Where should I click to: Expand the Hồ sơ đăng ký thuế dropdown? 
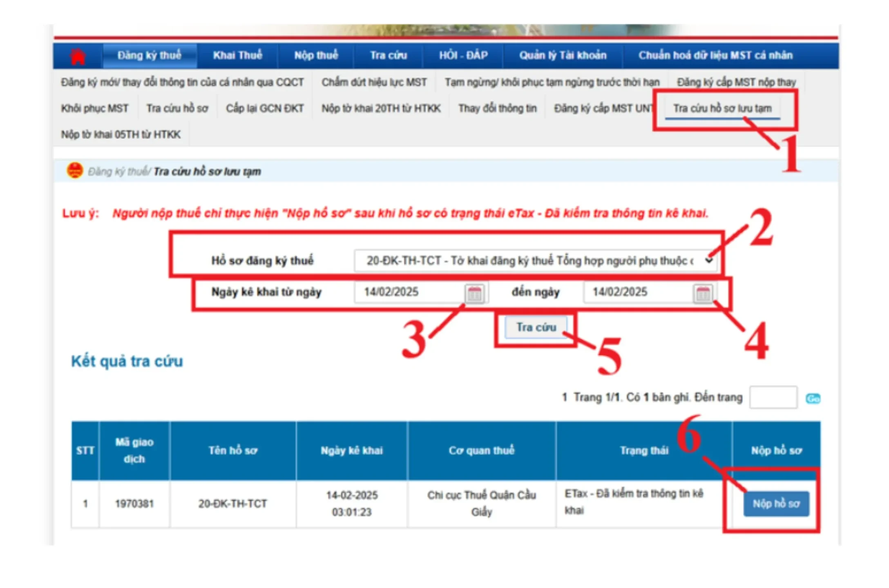(x=534, y=260)
